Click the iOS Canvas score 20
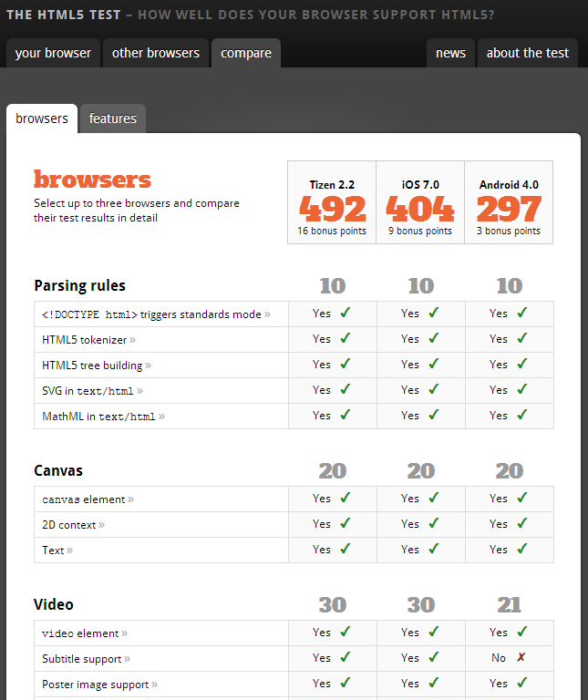Image resolution: width=588 pixels, height=700 pixels. click(421, 471)
